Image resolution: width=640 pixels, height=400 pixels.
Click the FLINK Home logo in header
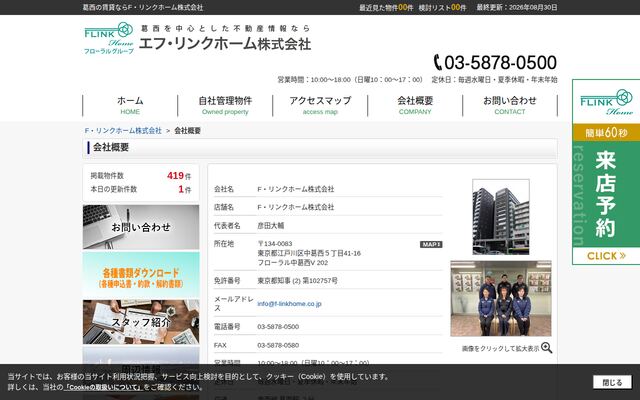pos(109,38)
